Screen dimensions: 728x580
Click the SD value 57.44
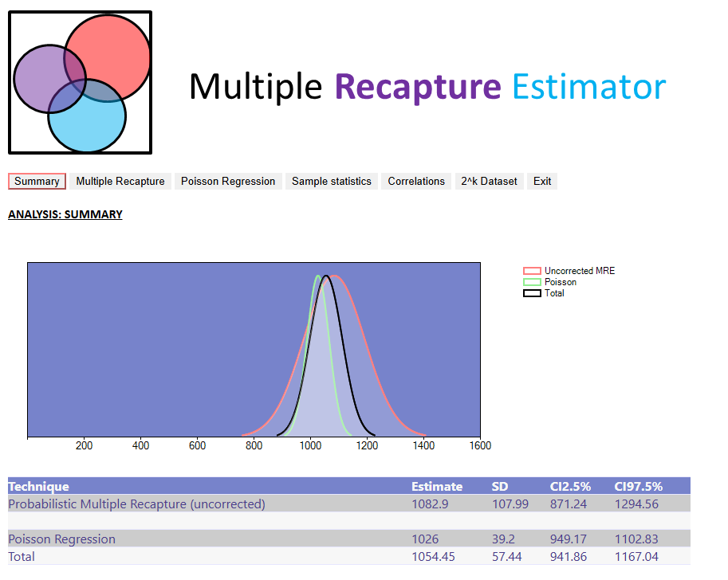click(x=507, y=557)
